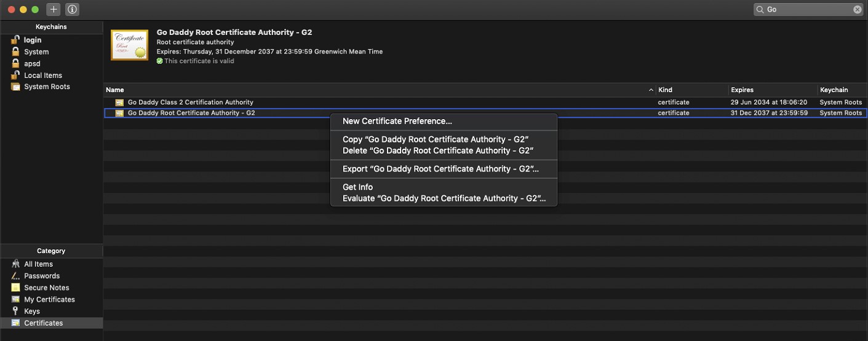This screenshot has width=868, height=341.
Task: Switch to My Certificates category
Action: (49, 299)
